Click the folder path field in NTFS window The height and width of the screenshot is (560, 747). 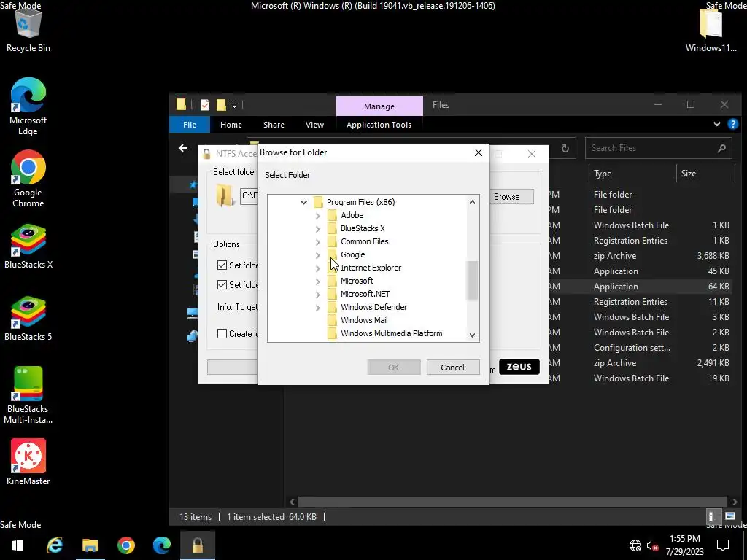click(249, 195)
